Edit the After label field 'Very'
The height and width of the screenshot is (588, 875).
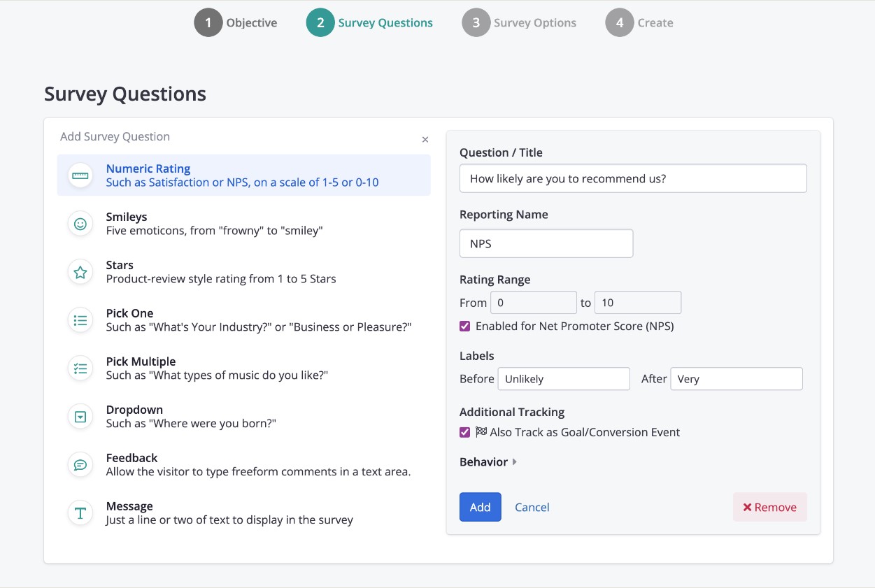point(737,379)
